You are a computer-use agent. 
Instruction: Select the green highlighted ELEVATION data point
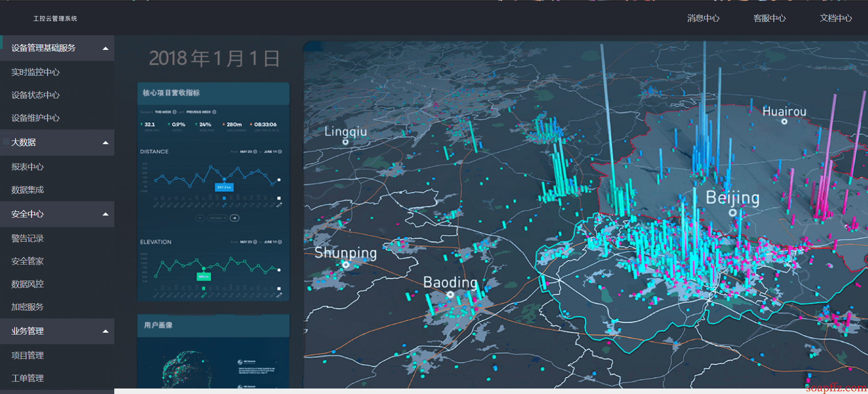coord(203,269)
